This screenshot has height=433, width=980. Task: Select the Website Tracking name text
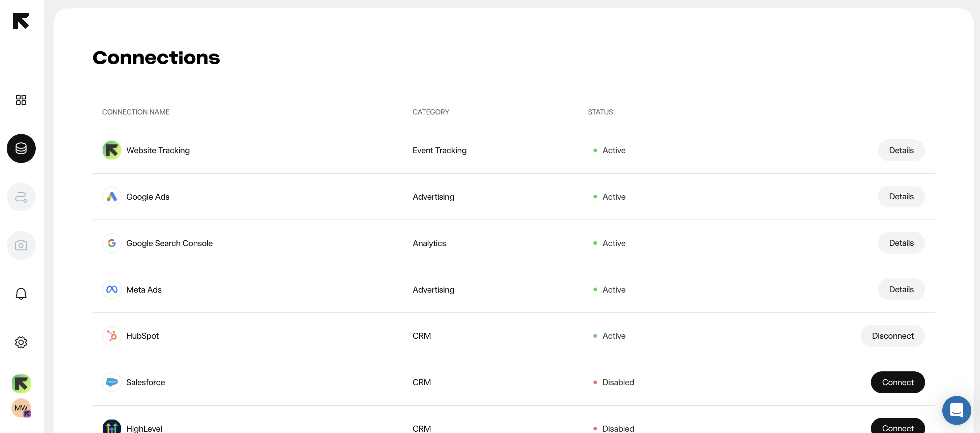click(x=158, y=151)
